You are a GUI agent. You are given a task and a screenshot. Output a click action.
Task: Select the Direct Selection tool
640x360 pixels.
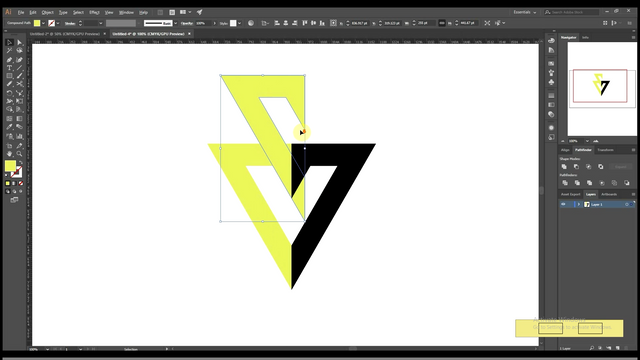(x=19, y=42)
